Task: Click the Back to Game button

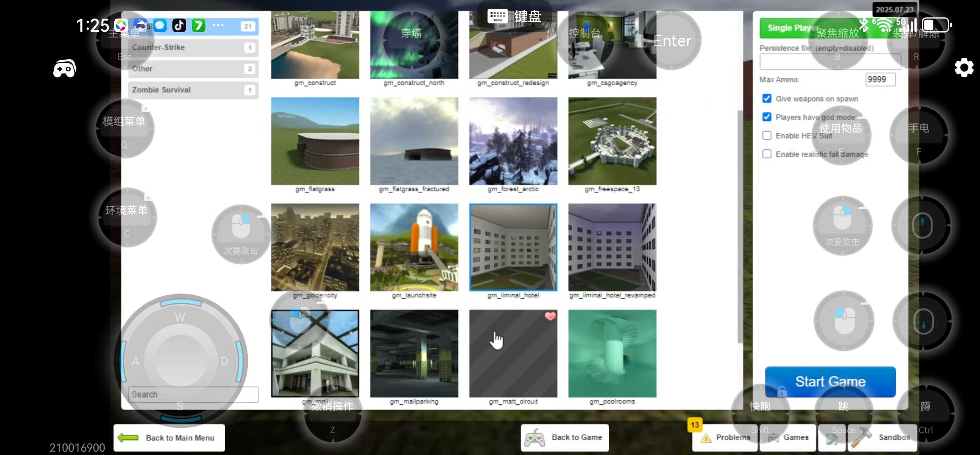Action: coord(565,438)
